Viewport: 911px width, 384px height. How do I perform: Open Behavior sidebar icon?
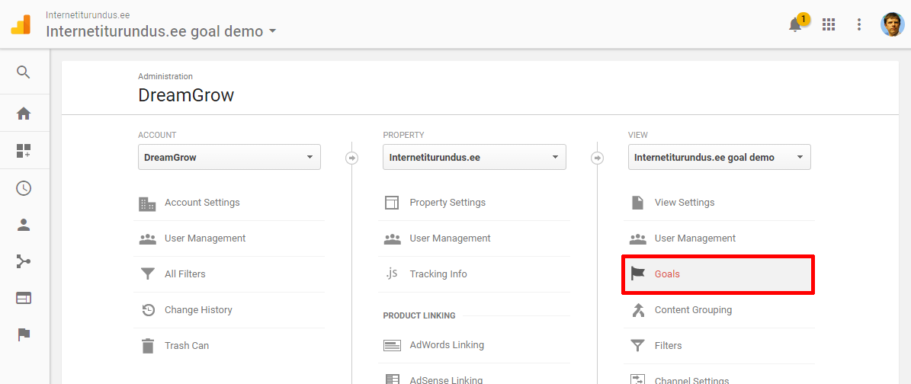point(23,299)
